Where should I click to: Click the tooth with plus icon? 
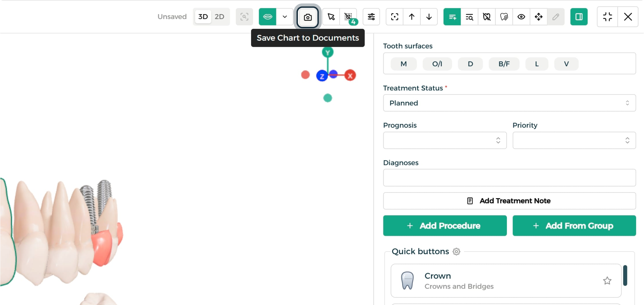tap(504, 17)
